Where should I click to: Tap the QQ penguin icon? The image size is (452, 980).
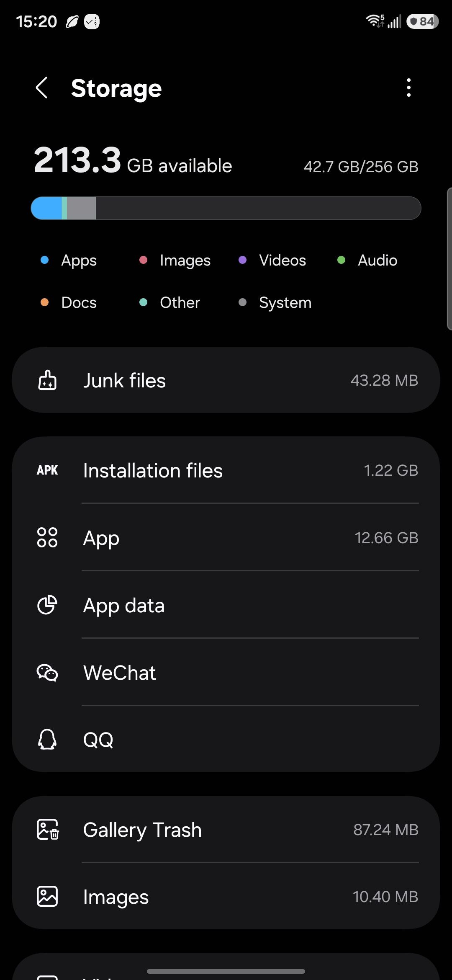47,740
